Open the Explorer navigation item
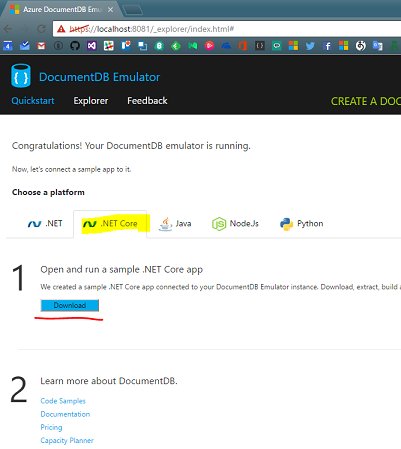 coord(91,101)
